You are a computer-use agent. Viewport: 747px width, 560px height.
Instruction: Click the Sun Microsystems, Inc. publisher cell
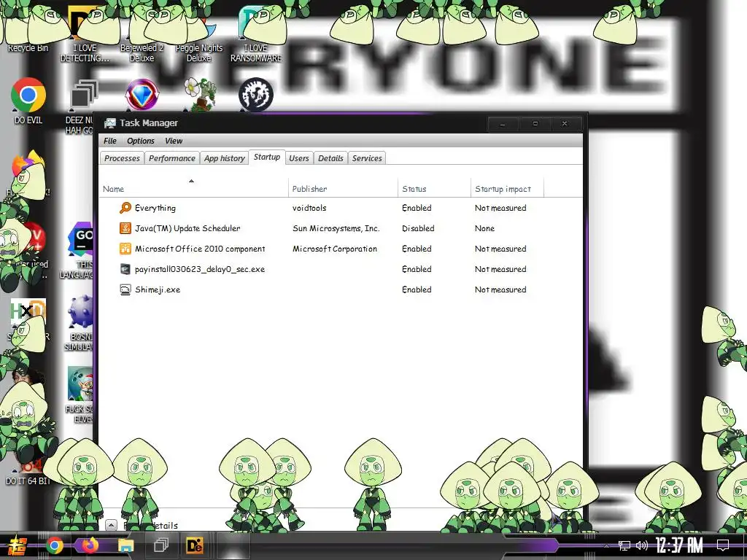(336, 228)
